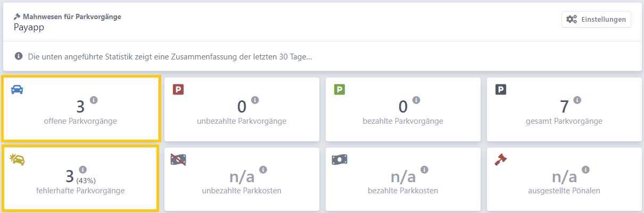Click the green P icon for bezahlte Parkvorgänge
Image resolution: width=644 pixels, height=213 pixels.
[340, 90]
